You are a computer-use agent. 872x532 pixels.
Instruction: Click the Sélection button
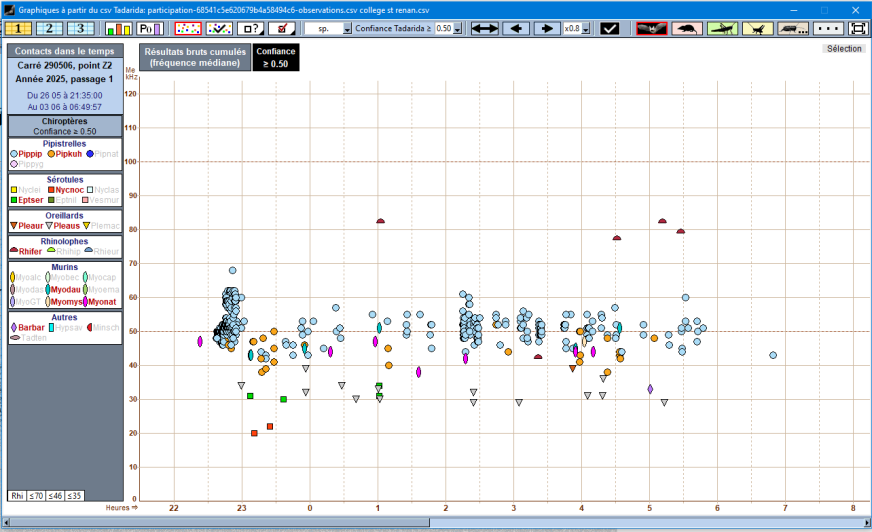point(843,48)
